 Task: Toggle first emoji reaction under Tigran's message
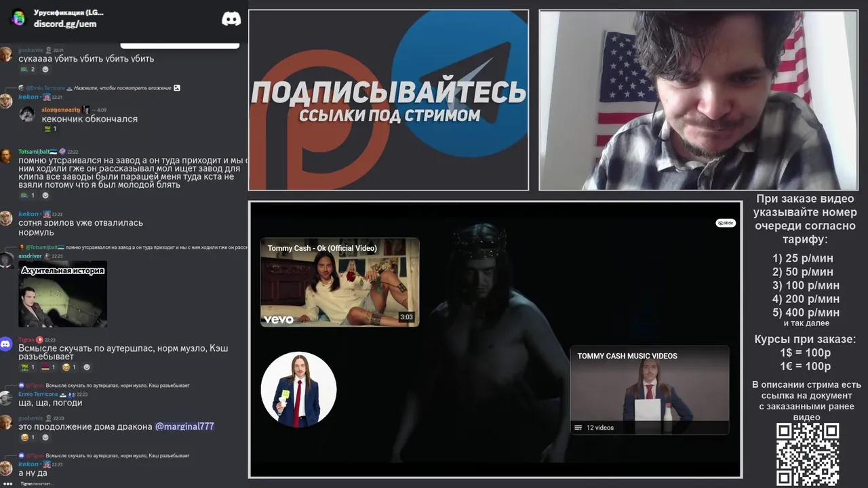27,367
